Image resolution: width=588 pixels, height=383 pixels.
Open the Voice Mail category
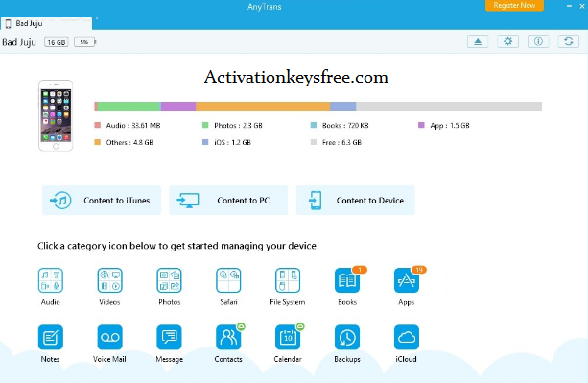click(x=109, y=337)
